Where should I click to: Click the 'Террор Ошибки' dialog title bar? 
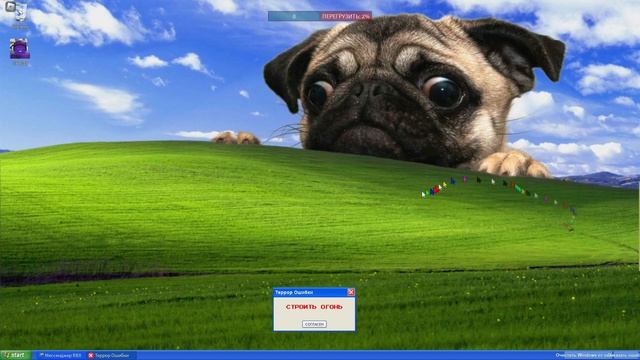[314, 292]
